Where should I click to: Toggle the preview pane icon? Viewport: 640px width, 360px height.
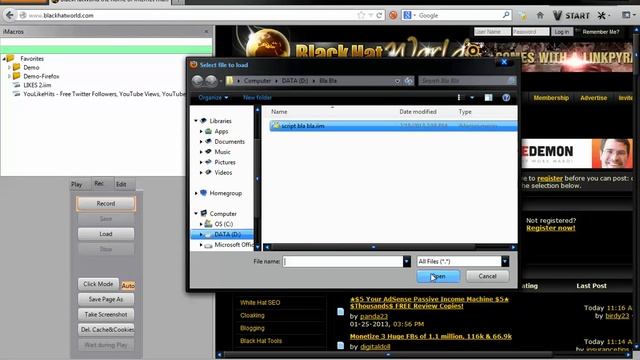click(x=488, y=98)
